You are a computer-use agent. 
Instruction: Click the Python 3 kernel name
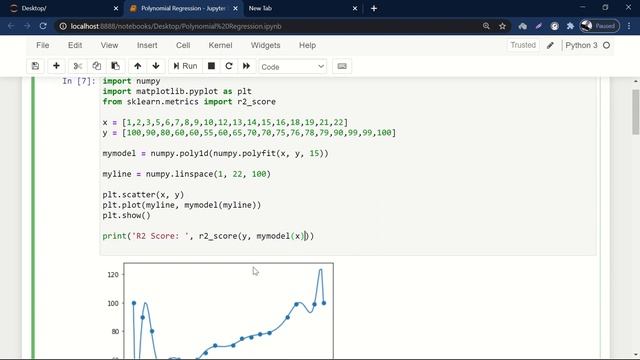pyautogui.click(x=581, y=45)
